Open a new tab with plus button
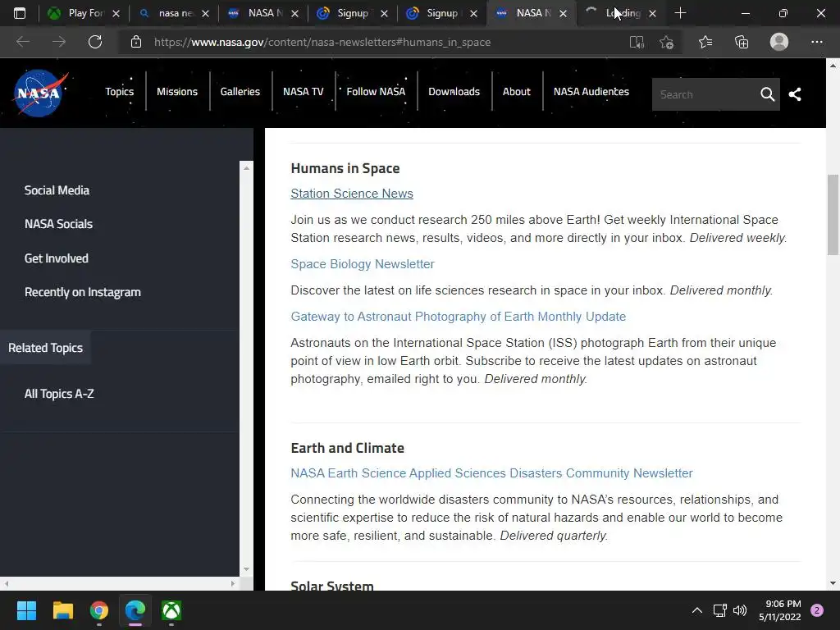 [680, 13]
